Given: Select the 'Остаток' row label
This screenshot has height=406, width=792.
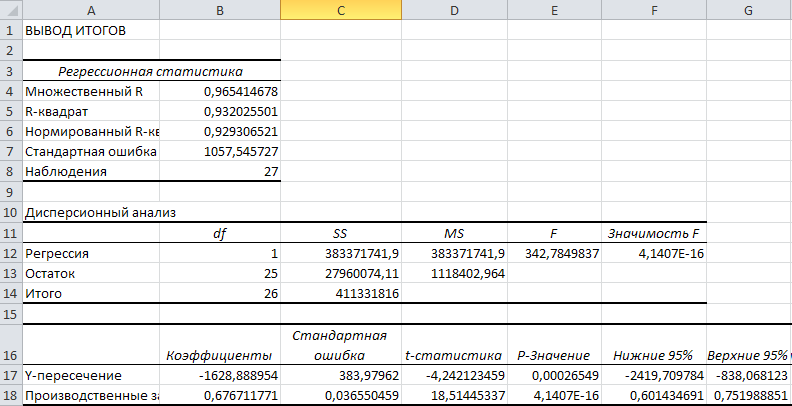Looking at the screenshot, I should pyautogui.click(x=91, y=273).
